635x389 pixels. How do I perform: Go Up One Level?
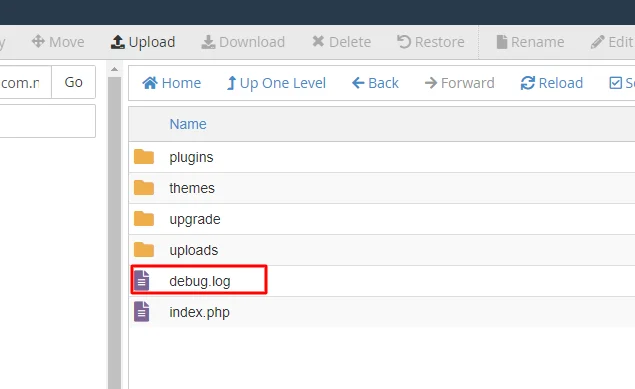276,83
